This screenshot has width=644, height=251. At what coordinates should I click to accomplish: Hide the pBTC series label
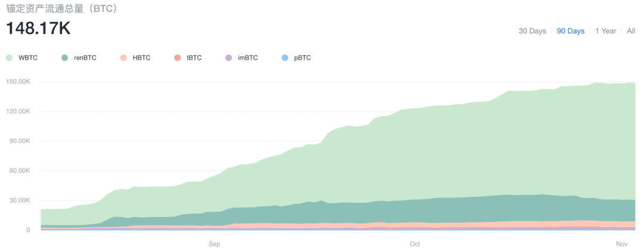tap(303, 58)
